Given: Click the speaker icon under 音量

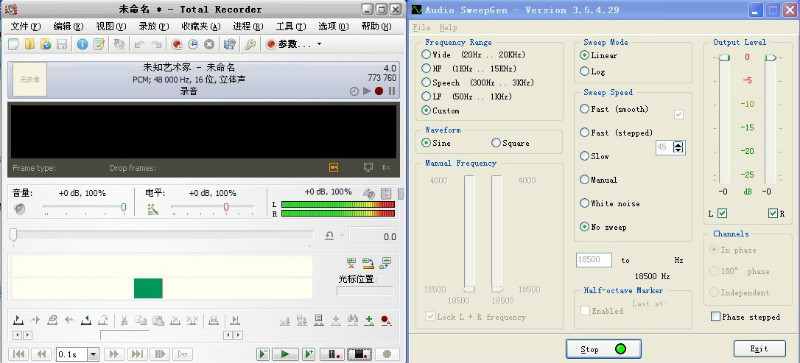Looking at the screenshot, I should [x=20, y=208].
